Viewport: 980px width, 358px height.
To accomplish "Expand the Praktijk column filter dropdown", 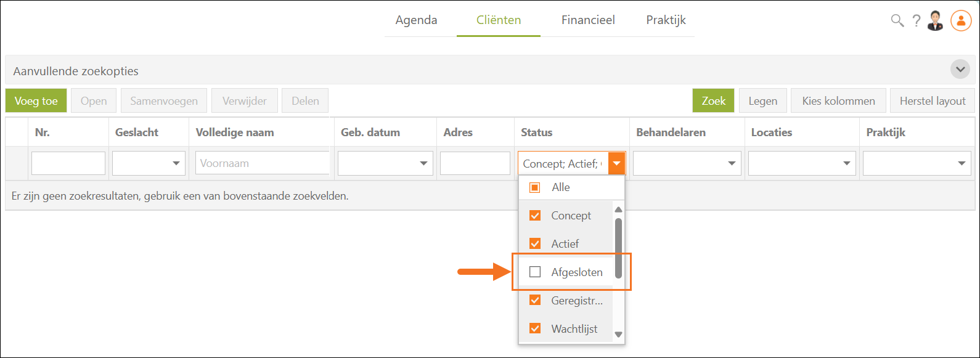I will tap(962, 163).
